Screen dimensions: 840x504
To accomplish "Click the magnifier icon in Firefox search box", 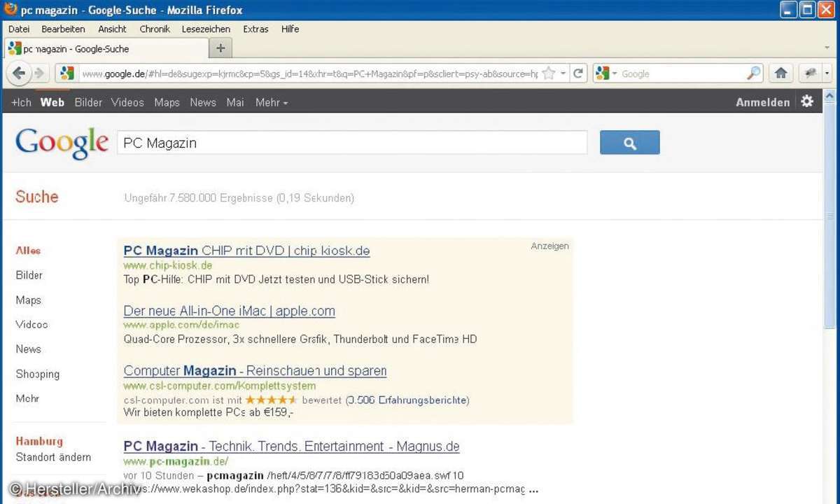I will click(753, 73).
